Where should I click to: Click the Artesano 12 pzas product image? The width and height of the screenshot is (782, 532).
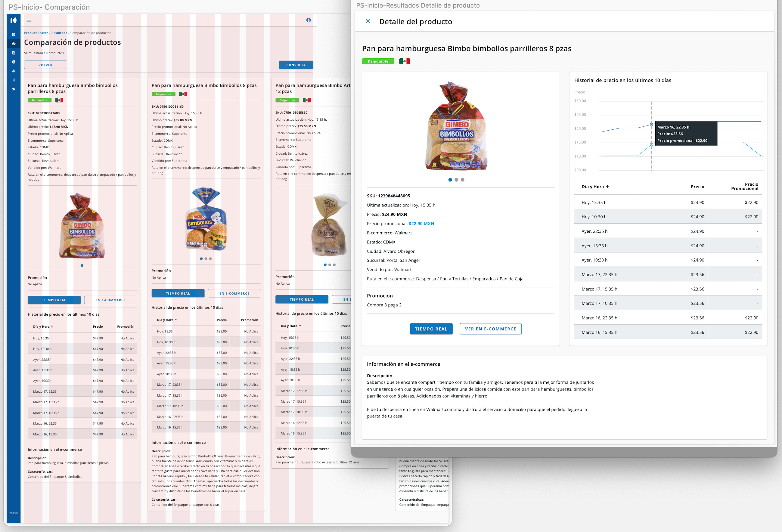(x=330, y=225)
